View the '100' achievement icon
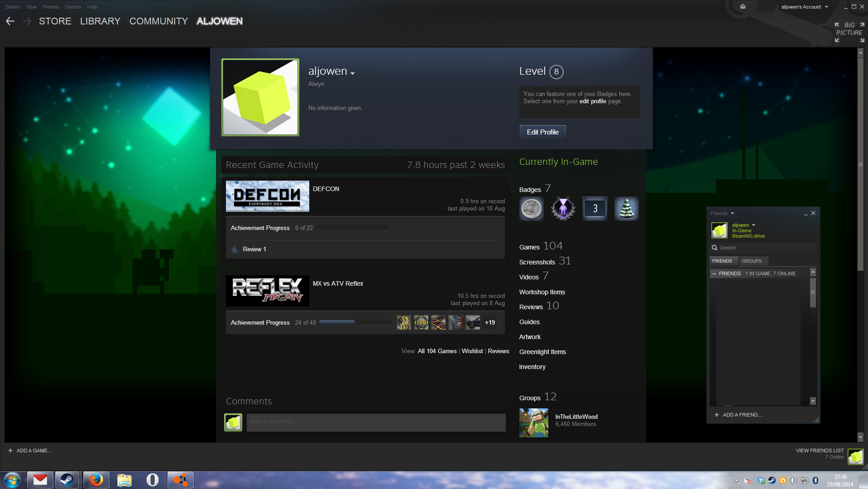Viewport: 868px width, 489px height. (421, 322)
